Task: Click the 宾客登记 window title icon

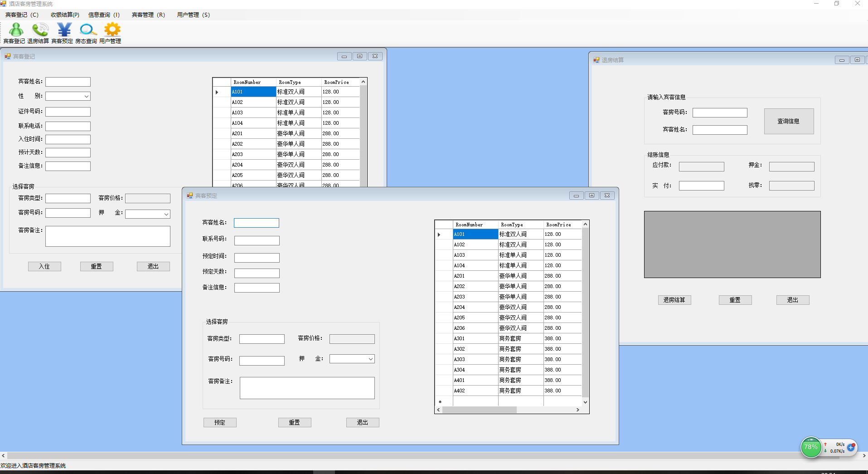Action: [8, 56]
